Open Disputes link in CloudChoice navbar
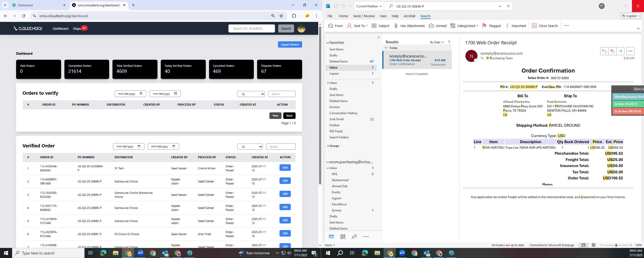This screenshot has width=644, height=258. click(x=77, y=28)
